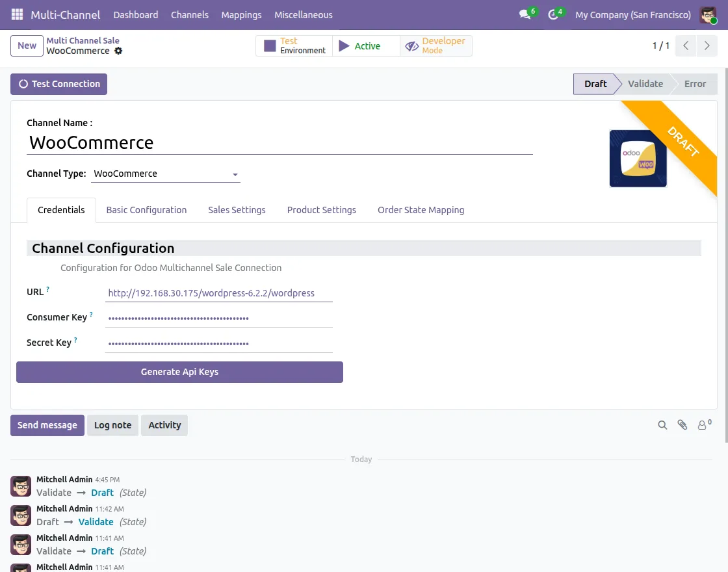Image resolution: width=728 pixels, height=572 pixels.
Task: Click the Channel Name input field
Action: point(279,142)
